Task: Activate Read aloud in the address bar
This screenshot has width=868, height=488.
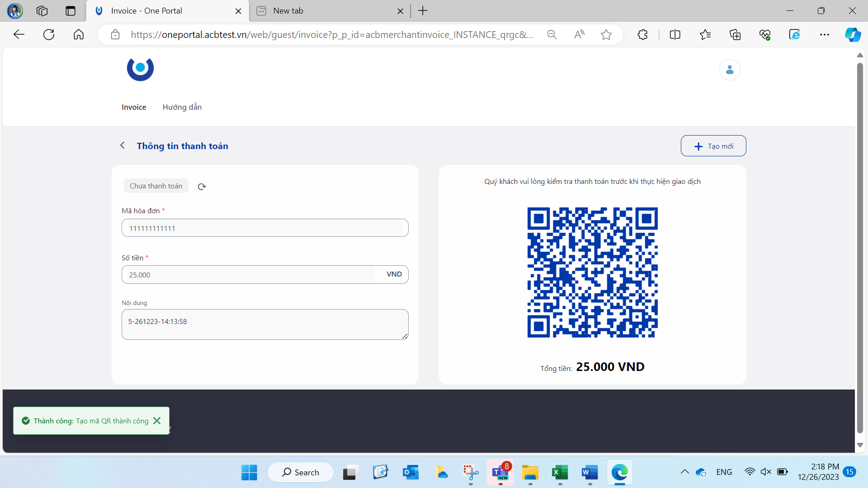Action: coord(579,34)
